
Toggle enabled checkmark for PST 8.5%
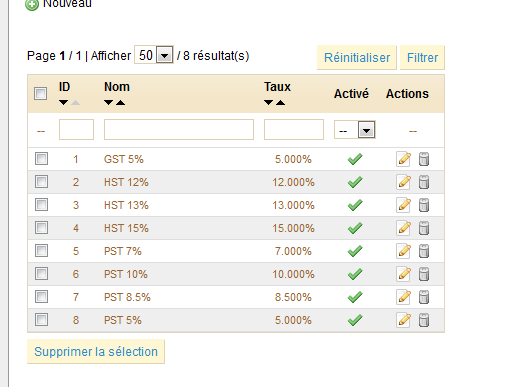355,297
